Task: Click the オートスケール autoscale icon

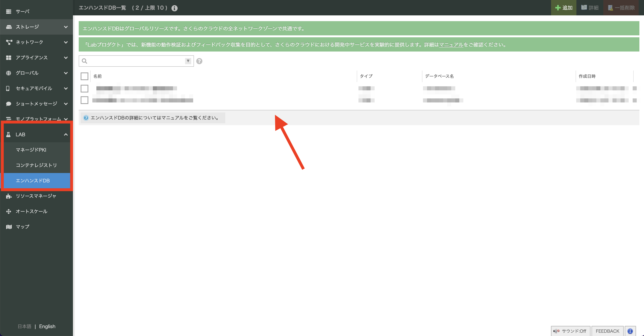Action: (x=9, y=211)
